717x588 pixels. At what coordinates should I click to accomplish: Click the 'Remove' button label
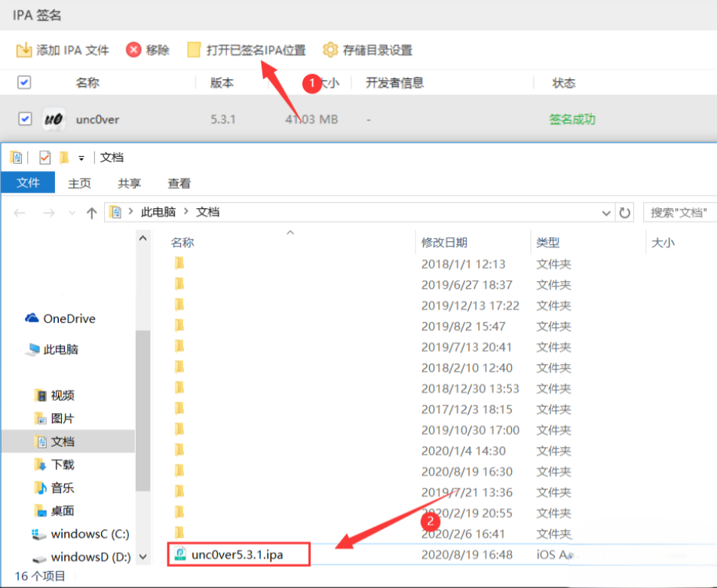[x=158, y=50]
